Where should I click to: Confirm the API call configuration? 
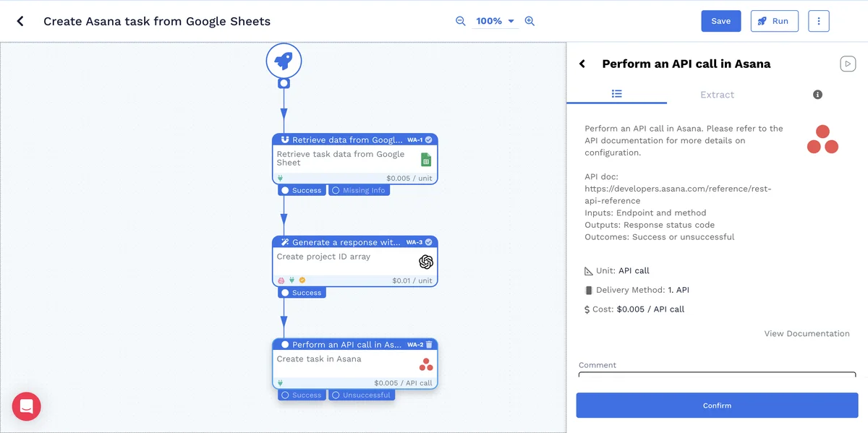pyautogui.click(x=717, y=406)
